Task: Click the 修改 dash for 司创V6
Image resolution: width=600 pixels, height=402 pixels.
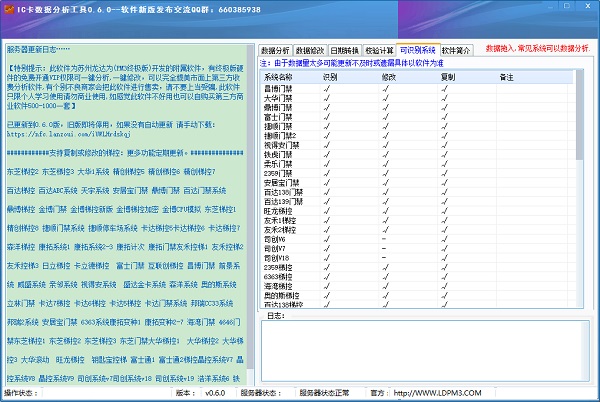Action: tap(384, 239)
